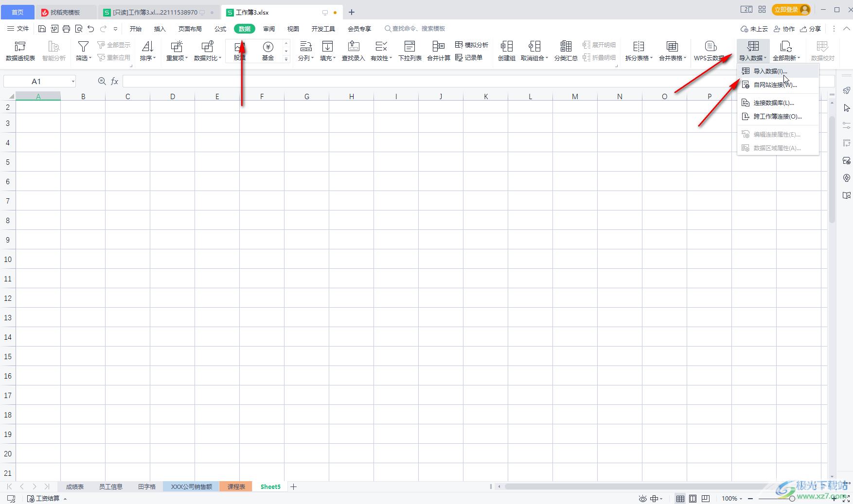Open the 课程表 sheet tab
This screenshot has width=853, height=504.
236,487
